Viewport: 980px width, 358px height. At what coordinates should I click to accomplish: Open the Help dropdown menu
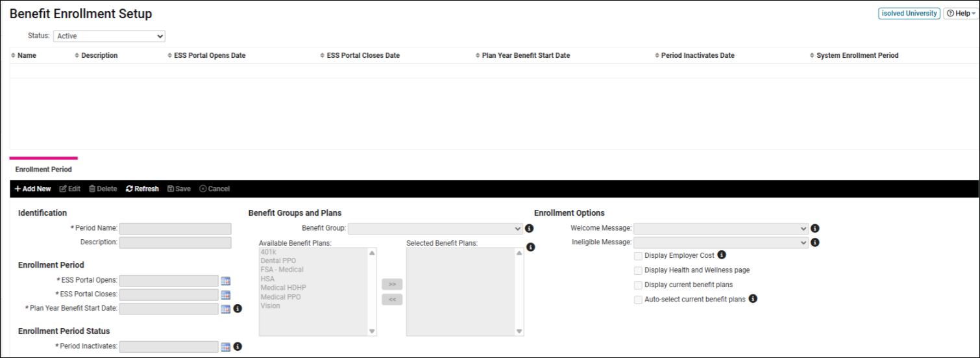coord(960,13)
